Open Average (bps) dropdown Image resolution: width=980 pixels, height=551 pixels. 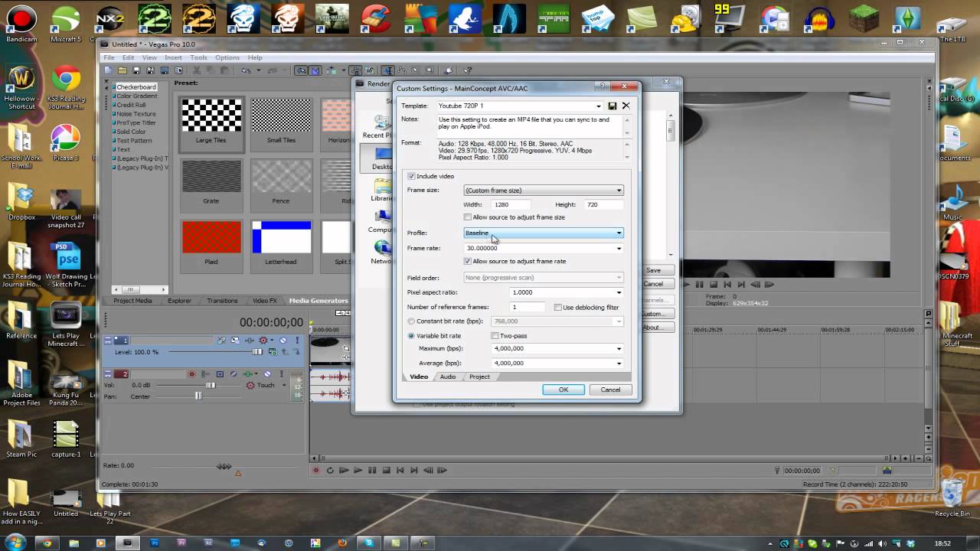557,363
